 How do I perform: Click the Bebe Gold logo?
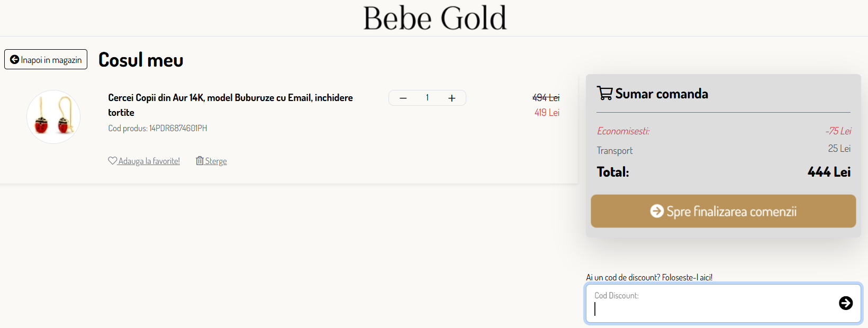434,17
